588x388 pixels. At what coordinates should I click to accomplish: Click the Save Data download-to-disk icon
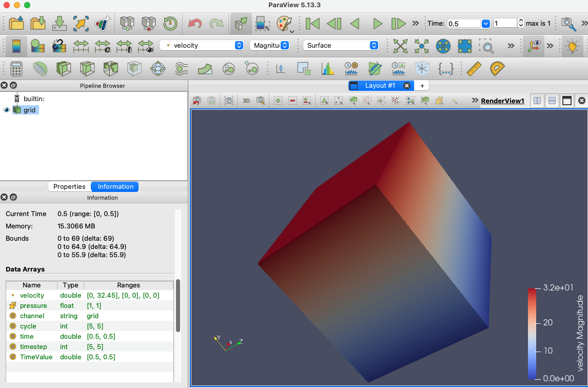(x=59, y=23)
